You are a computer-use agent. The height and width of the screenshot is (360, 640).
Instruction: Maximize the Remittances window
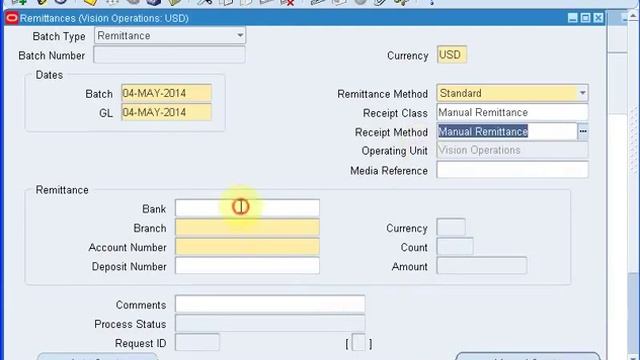point(585,18)
